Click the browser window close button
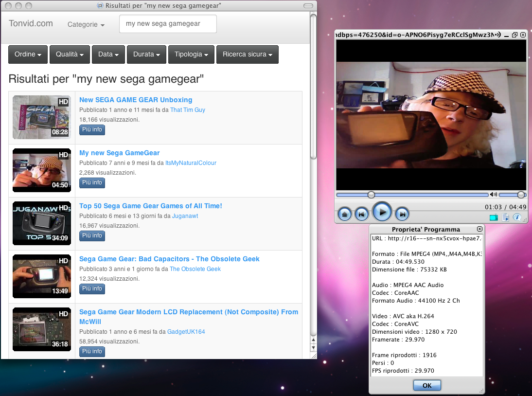Screen dimensions: 532x396 click(8, 6)
